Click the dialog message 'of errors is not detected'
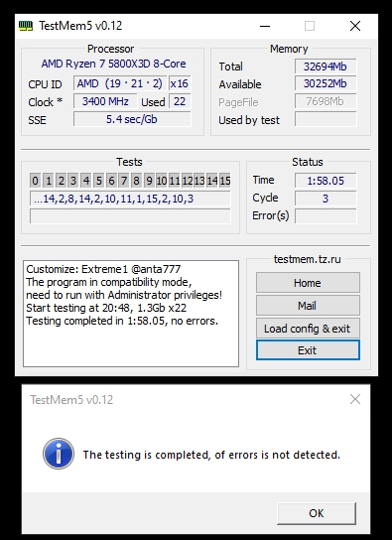The width and height of the screenshot is (392, 540). click(x=278, y=455)
